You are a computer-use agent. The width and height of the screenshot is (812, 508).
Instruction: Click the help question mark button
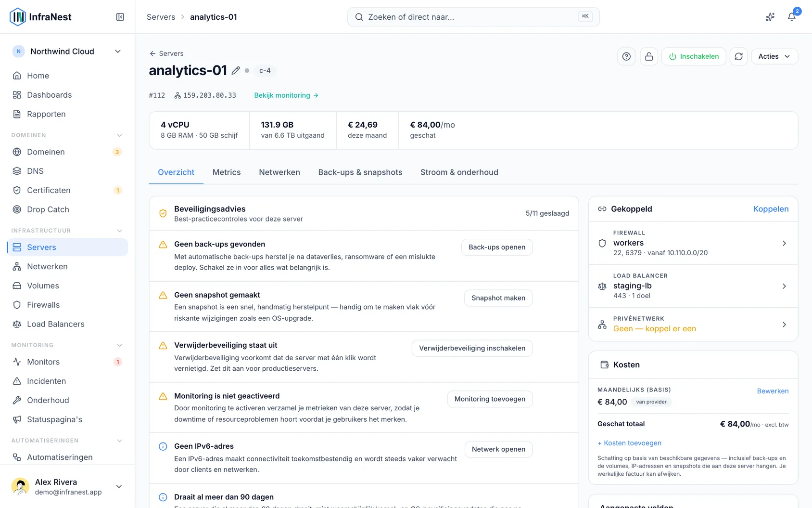pyautogui.click(x=626, y=56)
